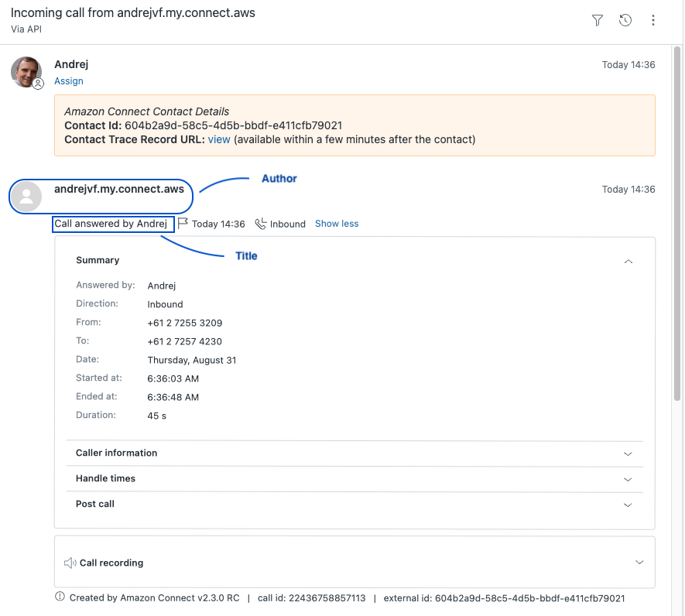
Task: Expand the Handle times section
Action: 628,480
